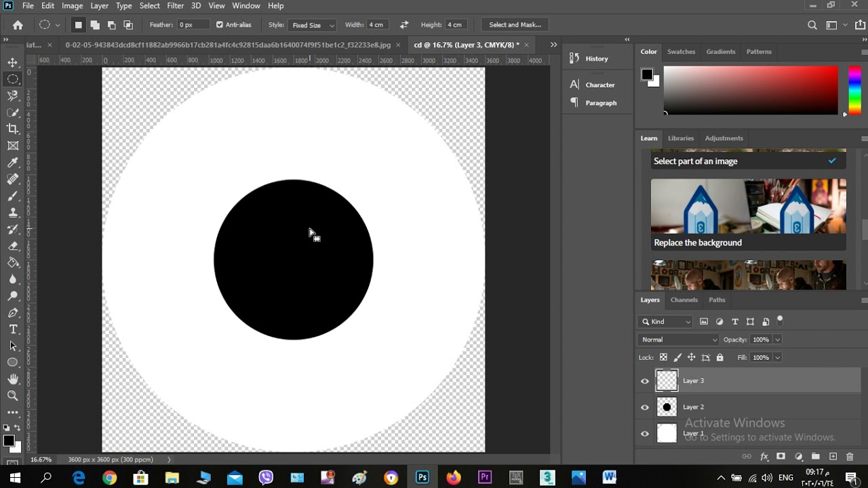Pick a color in the red color field
The image size is (868, 488).
point(751,90)
